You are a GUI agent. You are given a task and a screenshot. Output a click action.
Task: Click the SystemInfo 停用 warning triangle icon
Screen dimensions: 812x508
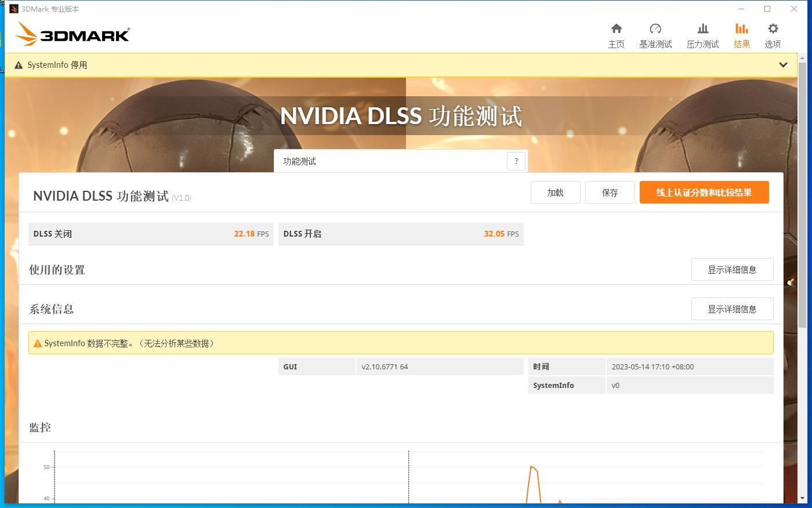click(19, 65)
